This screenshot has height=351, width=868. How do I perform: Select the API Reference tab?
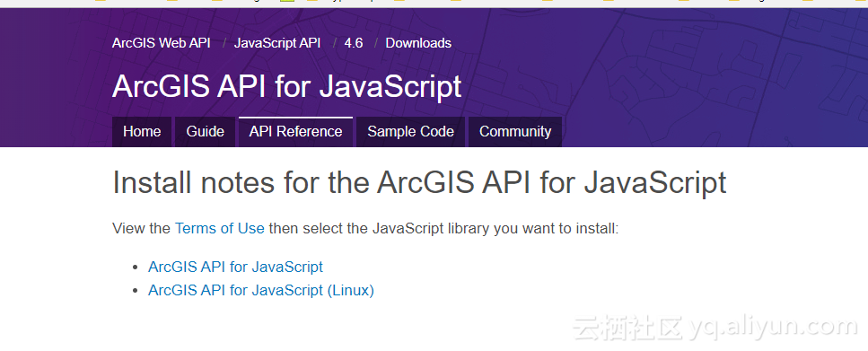[x=295, y=132]
